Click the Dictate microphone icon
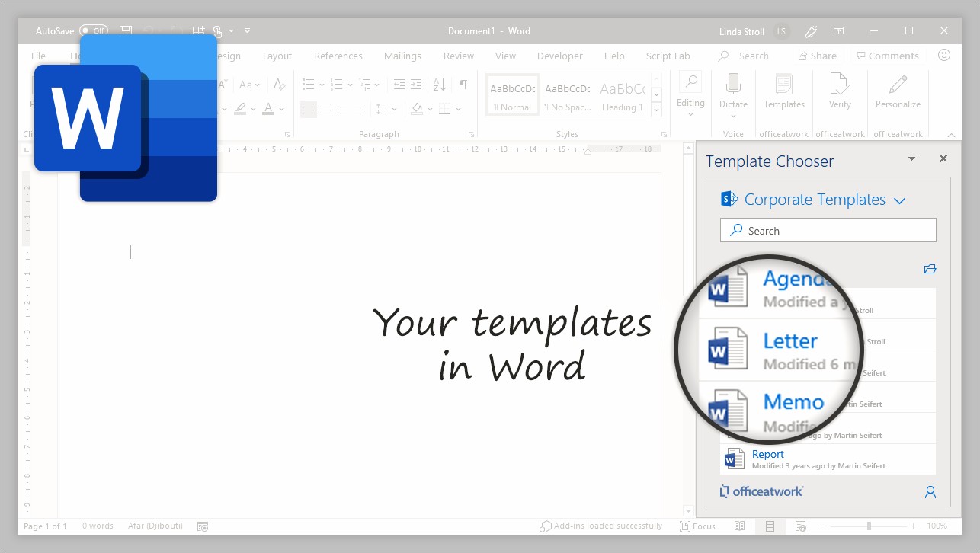Screen dimensions: 980x553 pos(733,84)
